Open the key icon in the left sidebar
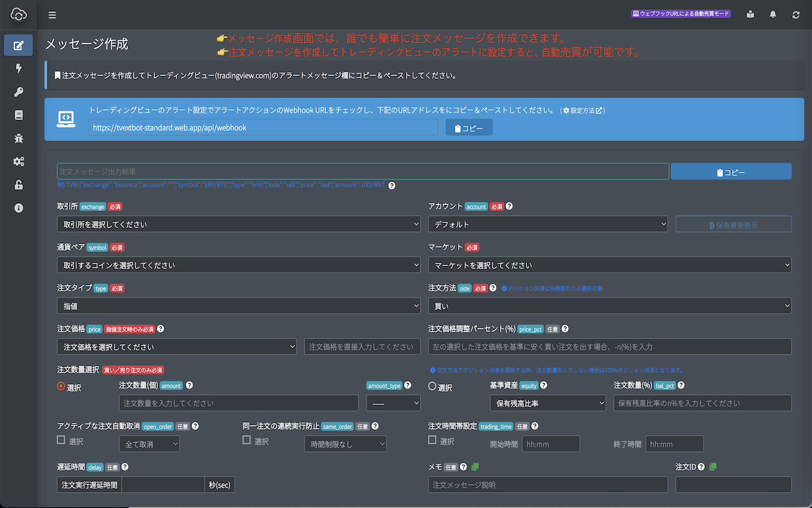Viewport: 812px width, 508px height. [x=18, y=91]
